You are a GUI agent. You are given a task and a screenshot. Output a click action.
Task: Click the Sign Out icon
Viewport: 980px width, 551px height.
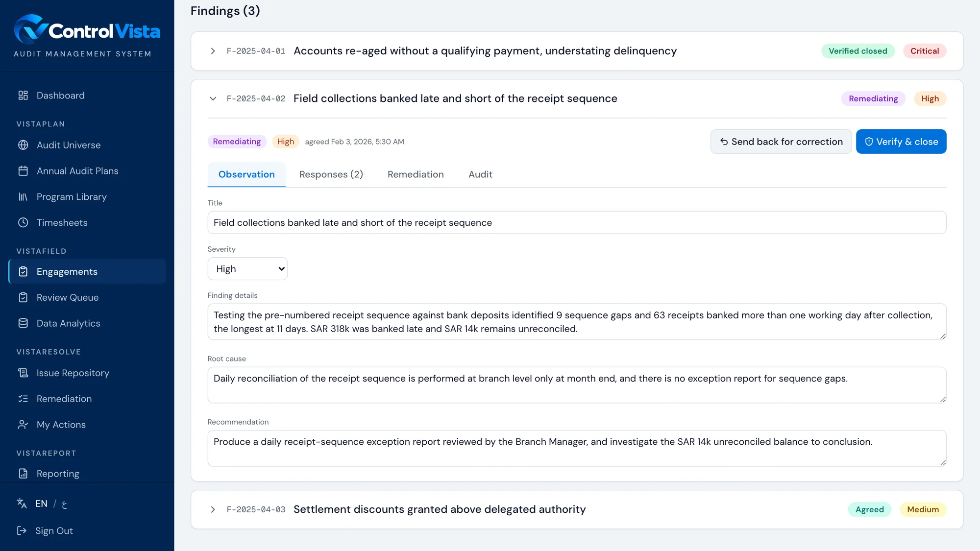pos(22,530)
